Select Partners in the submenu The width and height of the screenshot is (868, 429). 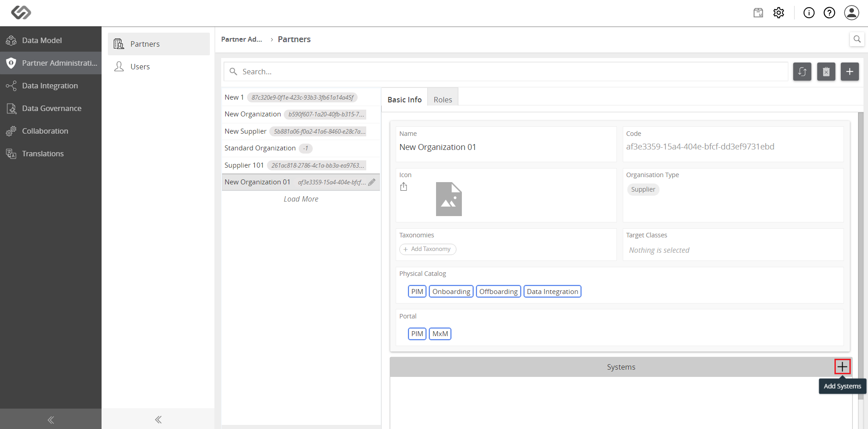click(x=159, y=44)
